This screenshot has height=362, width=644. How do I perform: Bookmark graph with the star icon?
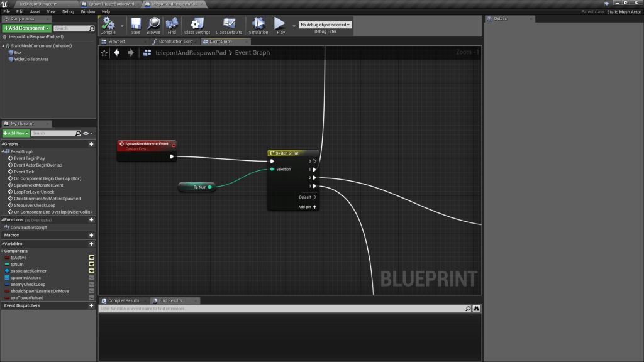tap(104, 53)
